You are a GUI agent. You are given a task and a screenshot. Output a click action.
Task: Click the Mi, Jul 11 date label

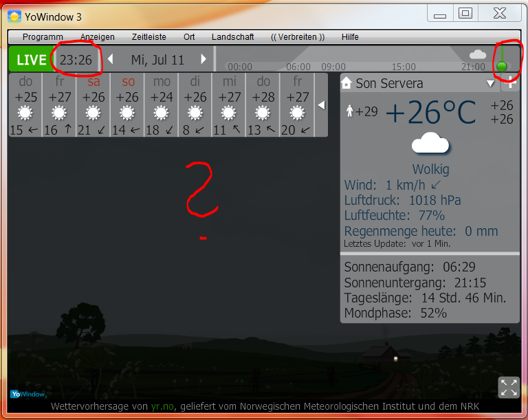157,60
